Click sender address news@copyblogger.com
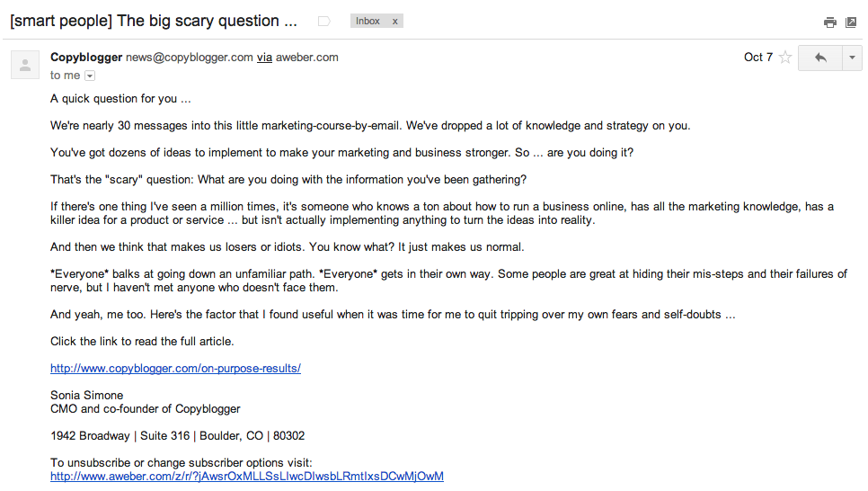 pos(190,58)
